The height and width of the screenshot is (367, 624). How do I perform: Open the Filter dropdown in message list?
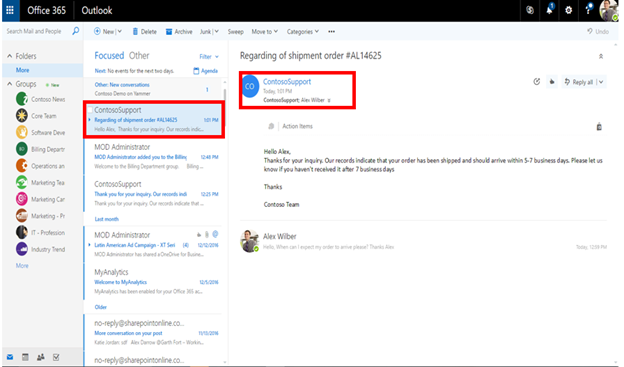coord(209,57)
